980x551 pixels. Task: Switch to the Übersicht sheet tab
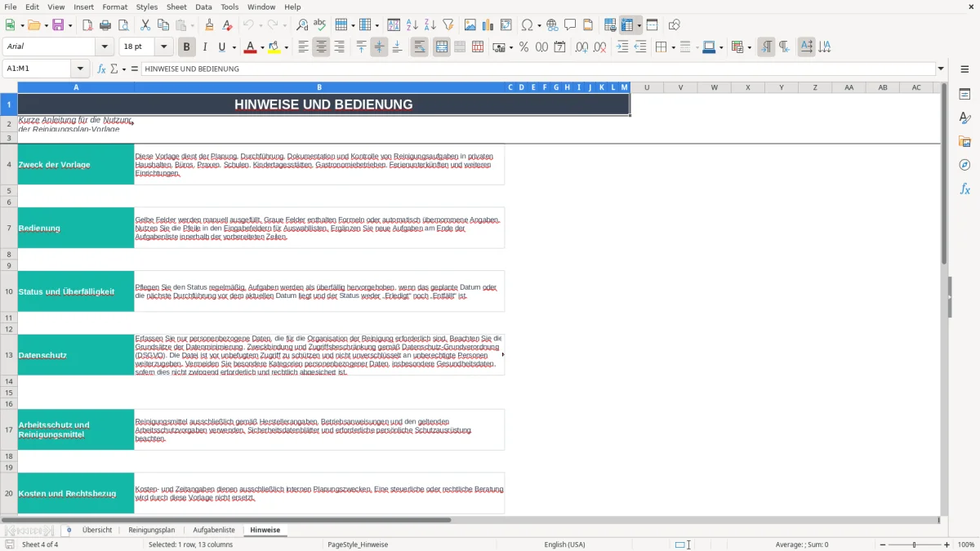(x=97, y=530)
